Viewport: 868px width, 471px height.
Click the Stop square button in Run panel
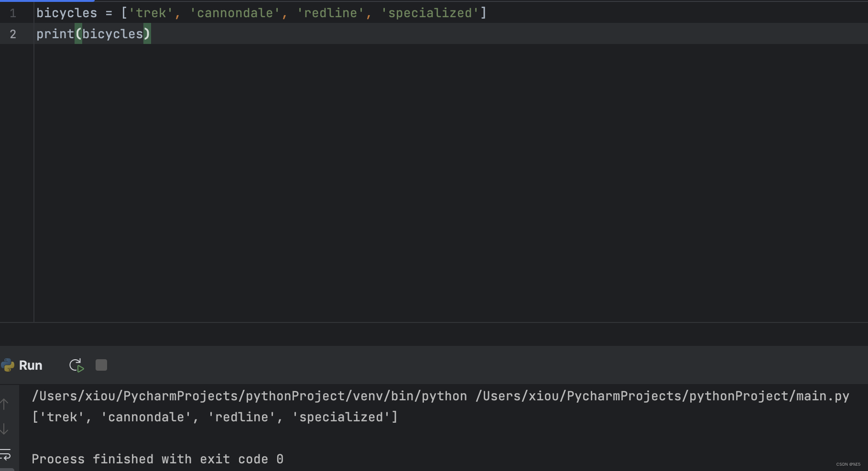[101, 365]
